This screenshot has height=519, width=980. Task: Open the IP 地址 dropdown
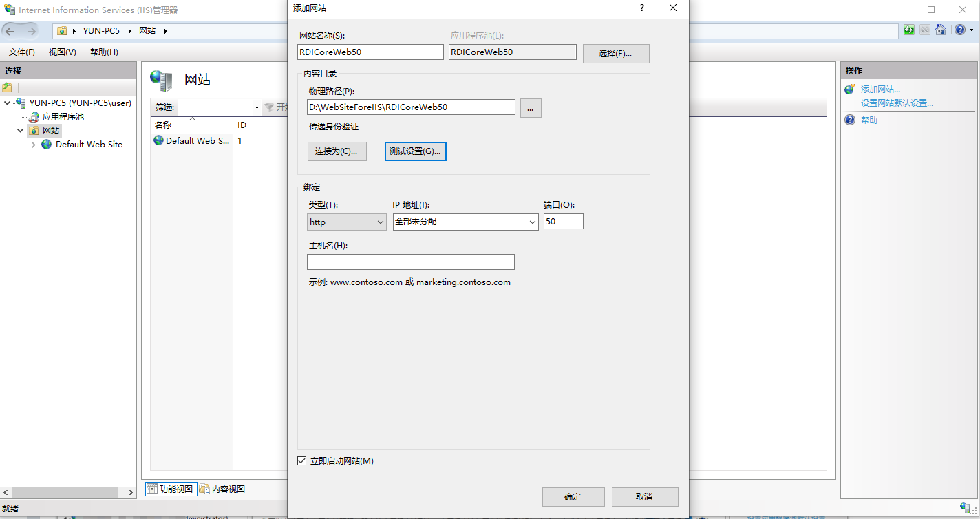point(465,222)
